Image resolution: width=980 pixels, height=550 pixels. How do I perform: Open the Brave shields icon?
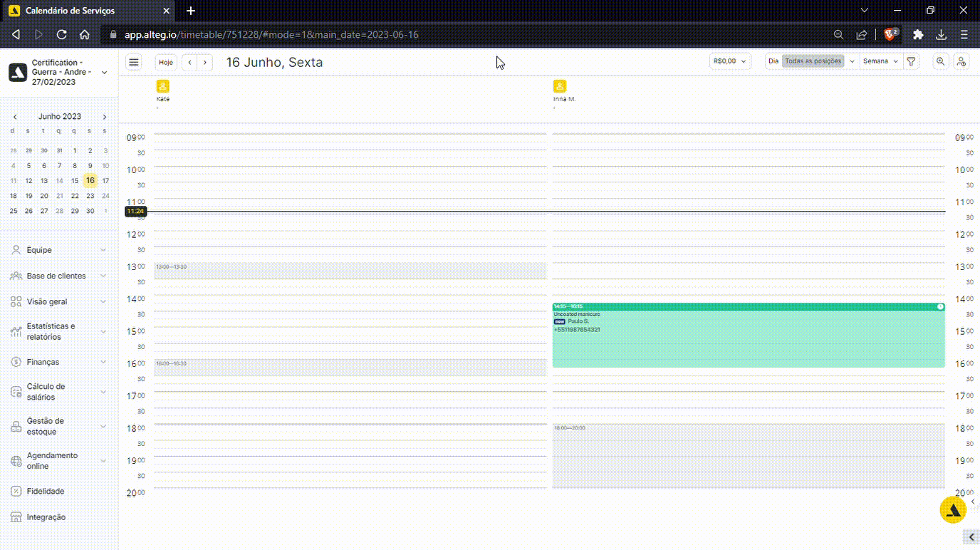[x=891, y=34]
